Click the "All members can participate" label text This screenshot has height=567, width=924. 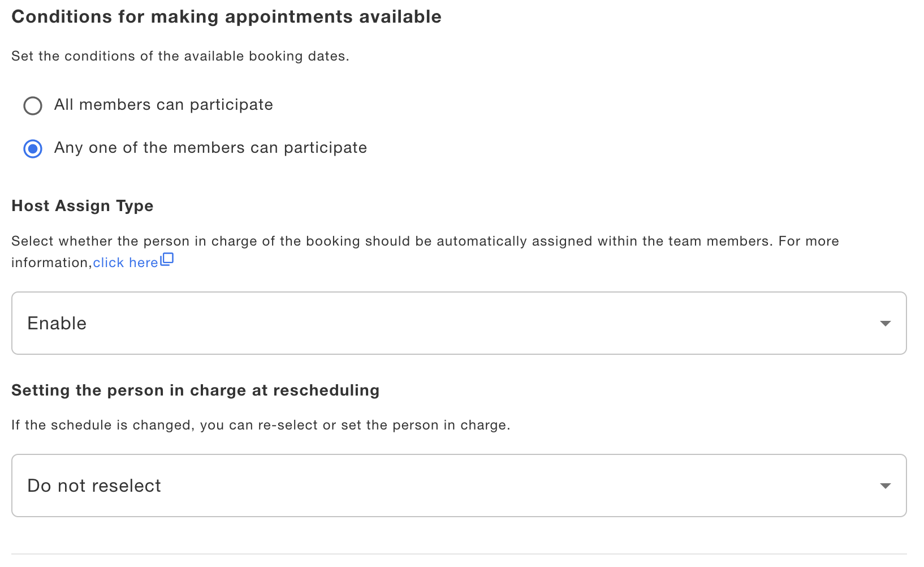[163, 105]
